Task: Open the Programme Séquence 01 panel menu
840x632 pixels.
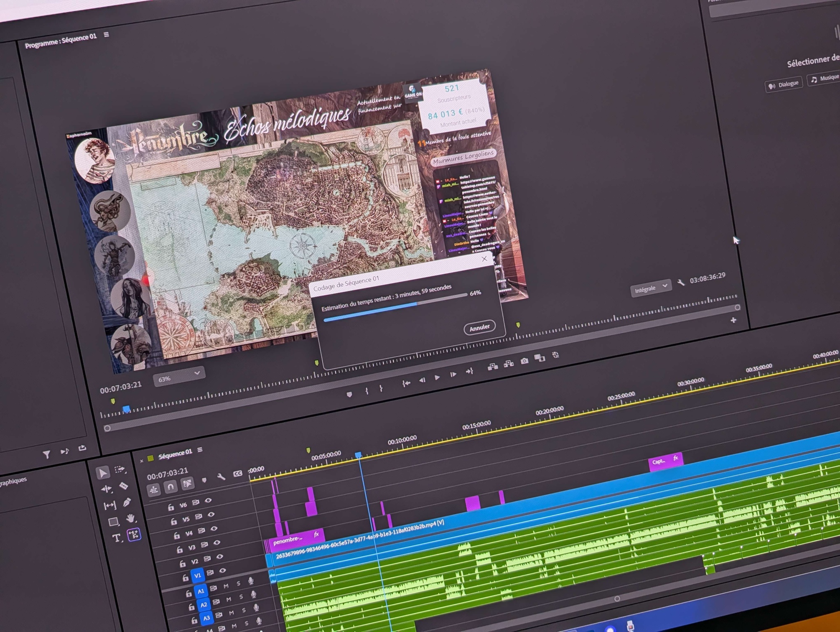Action: pos(106,35)
